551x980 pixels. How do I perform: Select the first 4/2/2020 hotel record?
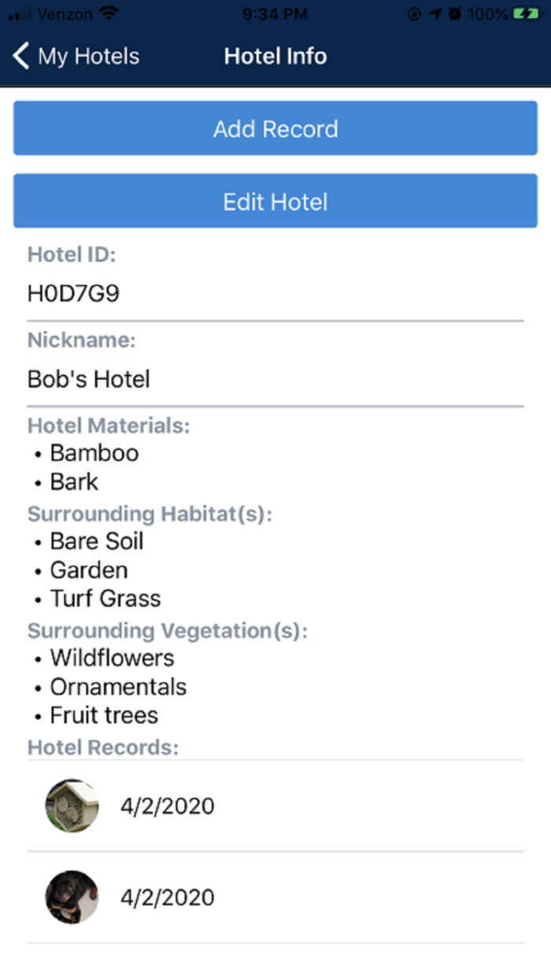pyautogui.click(x=168, y=805)
